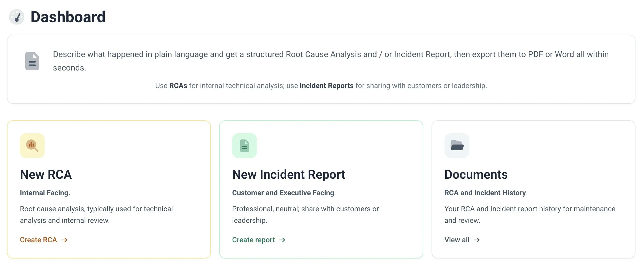The image size is (644, 266).
Task: Click the Documents heading
Action: 476,174
